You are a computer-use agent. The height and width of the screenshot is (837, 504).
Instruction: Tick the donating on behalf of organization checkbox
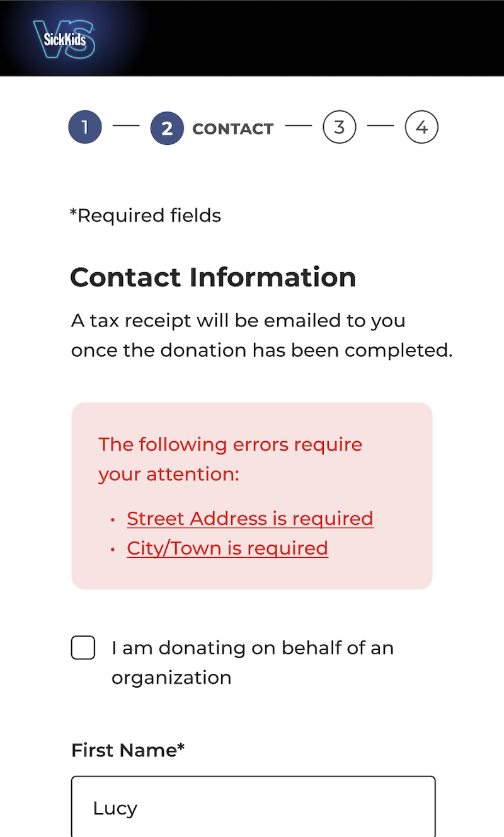pyautogui.click(x=83, y=648)
